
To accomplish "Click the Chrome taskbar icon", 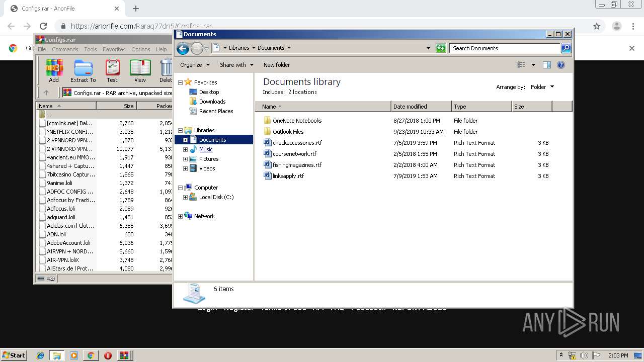I will point(91,355).
